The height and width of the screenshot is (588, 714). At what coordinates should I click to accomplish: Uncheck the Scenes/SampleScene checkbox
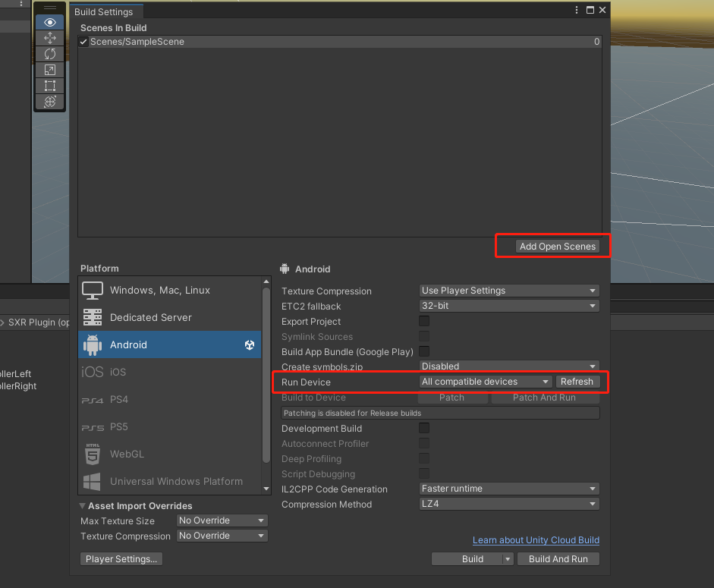click(x=83, y=42)
